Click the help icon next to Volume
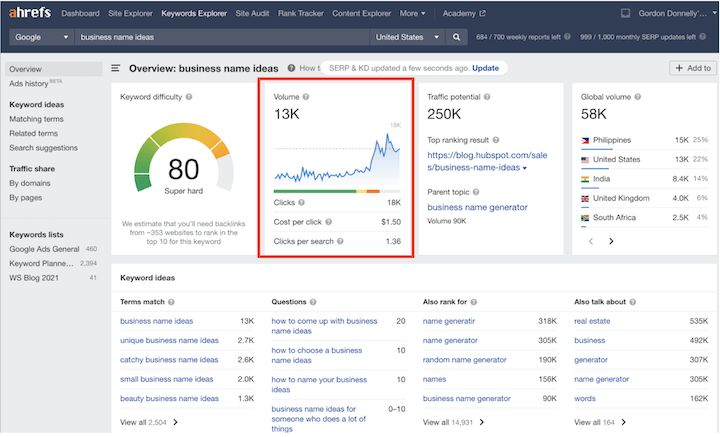The image size is (720, 437). [x=306, y=97]
